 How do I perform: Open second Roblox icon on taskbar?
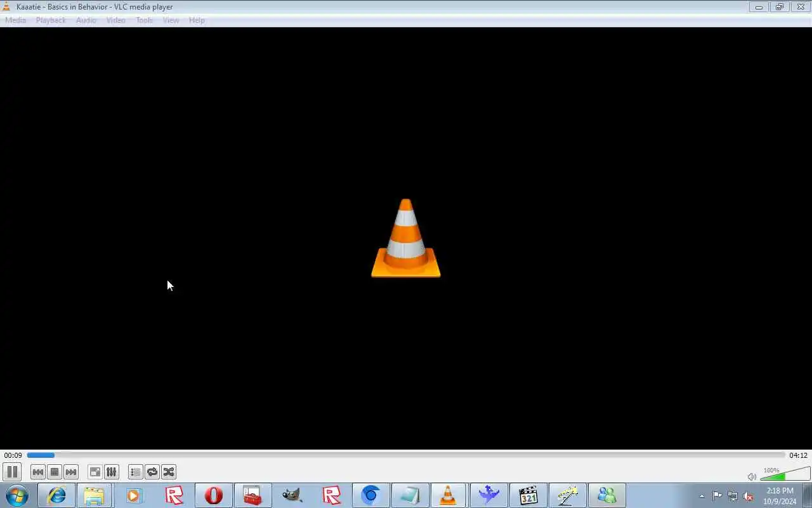point(331,495)
